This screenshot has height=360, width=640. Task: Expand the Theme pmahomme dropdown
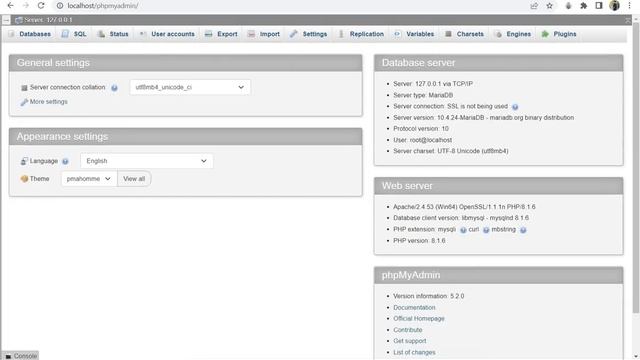coord(89,179)
